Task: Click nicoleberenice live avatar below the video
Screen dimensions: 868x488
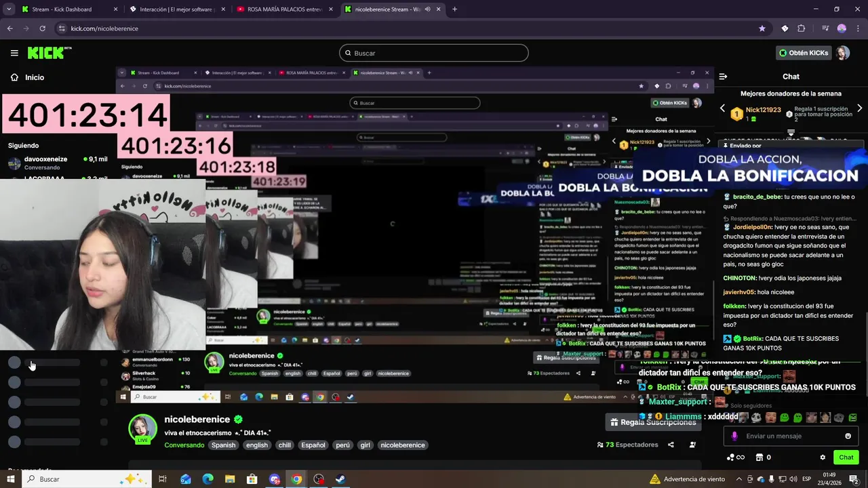Action: click(x=143, y=429)
